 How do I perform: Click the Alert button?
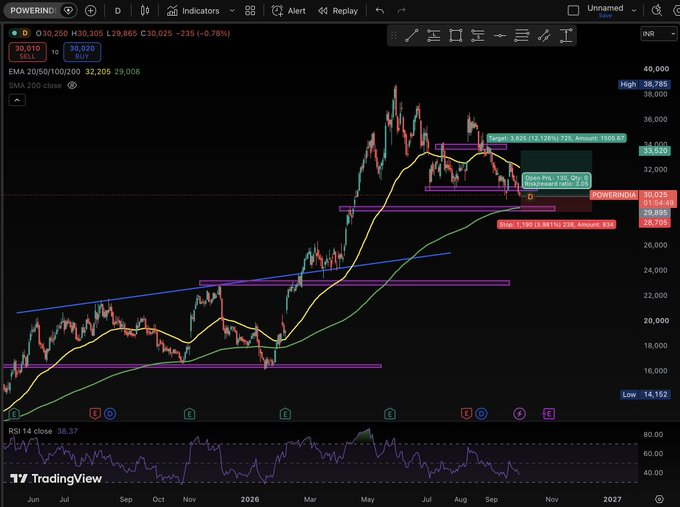tap(288, 11)
